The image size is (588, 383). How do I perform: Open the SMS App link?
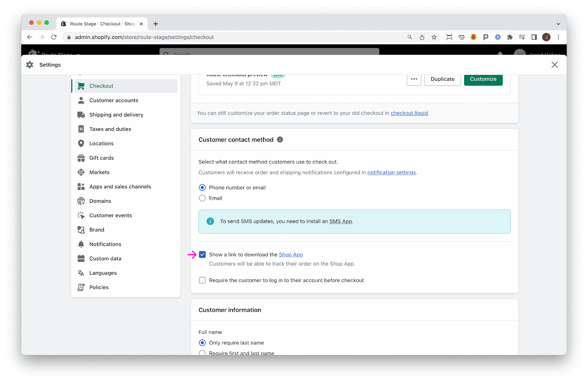point(341,221)
